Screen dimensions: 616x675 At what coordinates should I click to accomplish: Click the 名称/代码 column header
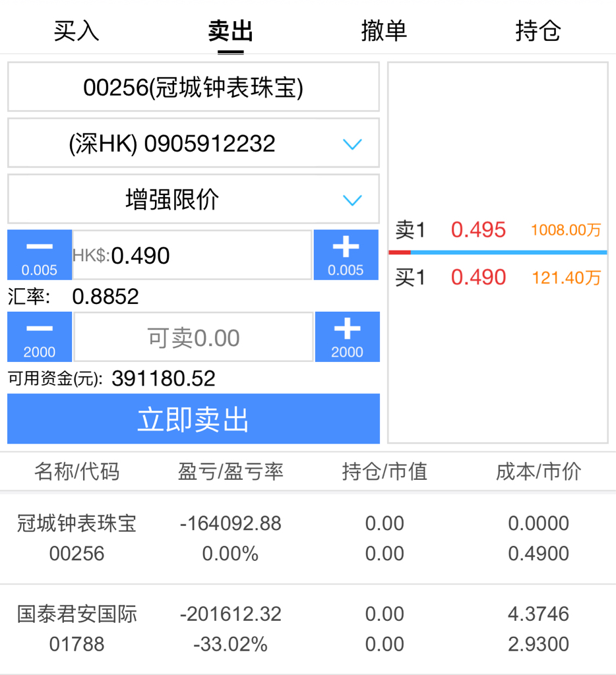coord(77,471)
